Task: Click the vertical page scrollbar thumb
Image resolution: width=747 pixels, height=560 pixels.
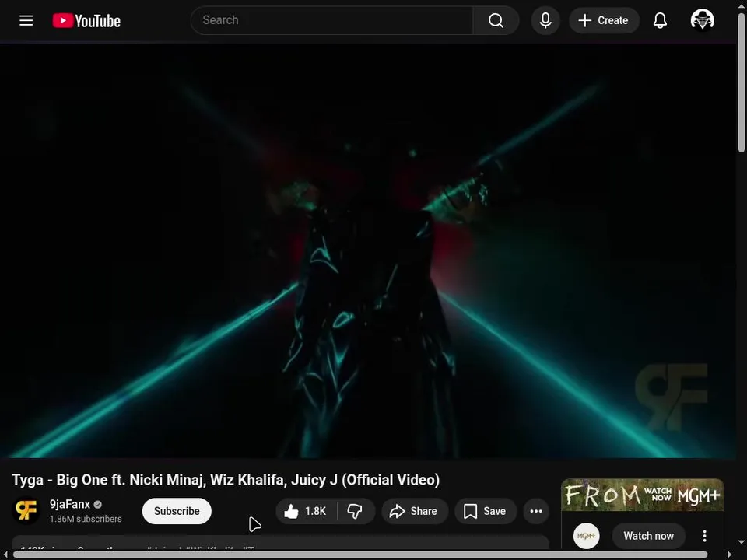Action: (742, 82)
